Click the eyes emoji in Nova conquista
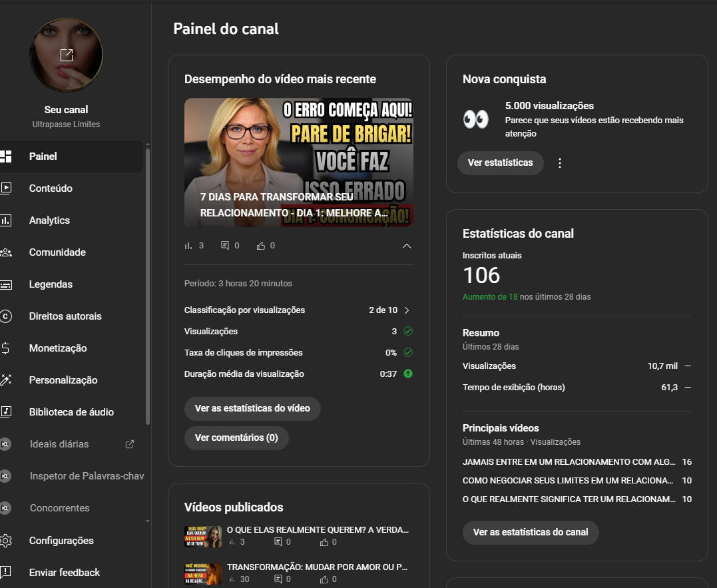717x588 pixels. click(475, 119)
